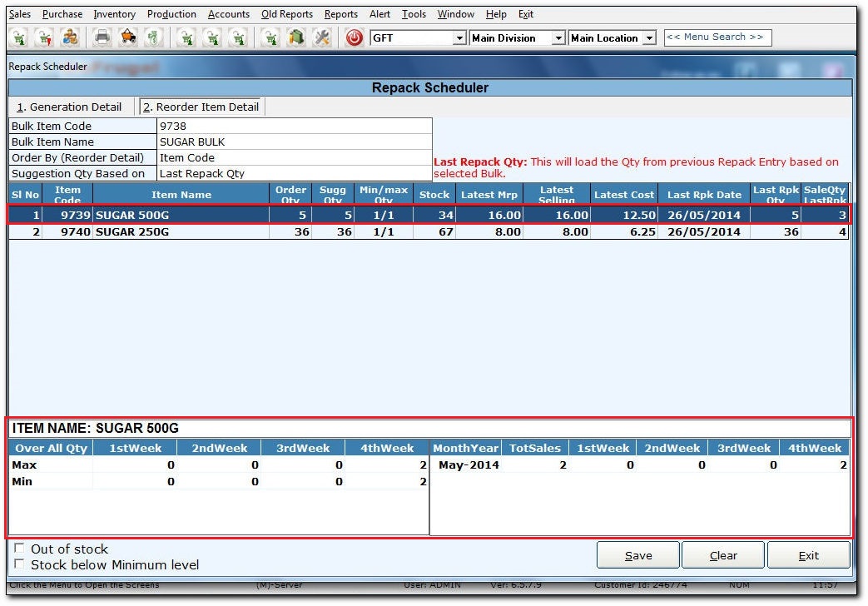Open the Inventory menu
This screenshot has width=868, height=606.
[x=114, y=14]
